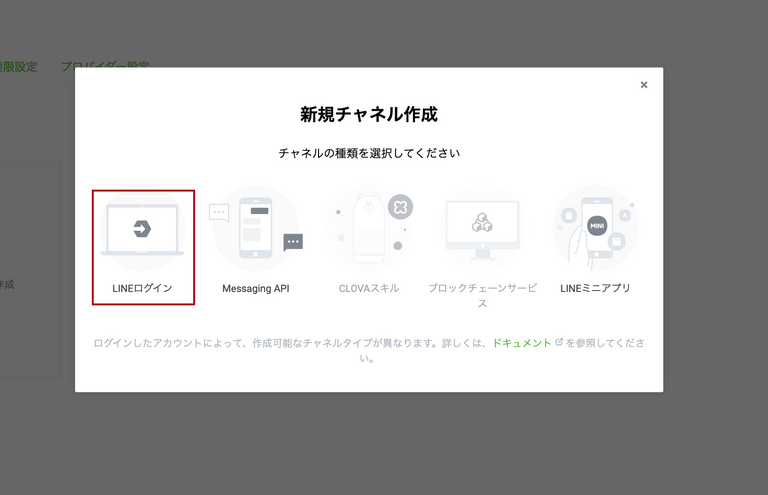Screen dimensions: 768x495
Task: Click the 新規チャネル作成 heading
Action: point(369,114)
